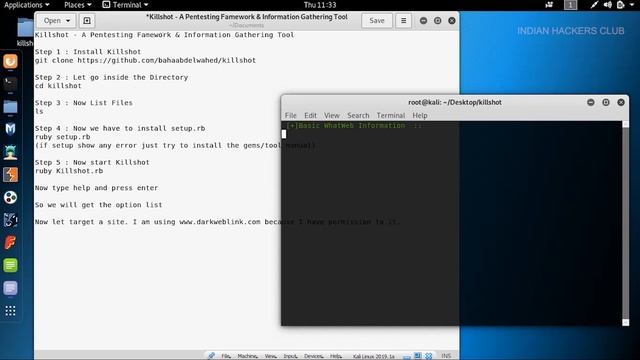This screenshot has width=640, height=360.
Task: Click 'Basic WhatWeb Information' terminal line
Action: (353, 125)
